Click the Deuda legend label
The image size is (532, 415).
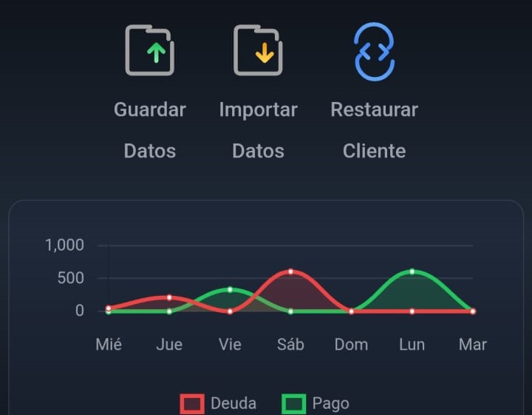233,403
